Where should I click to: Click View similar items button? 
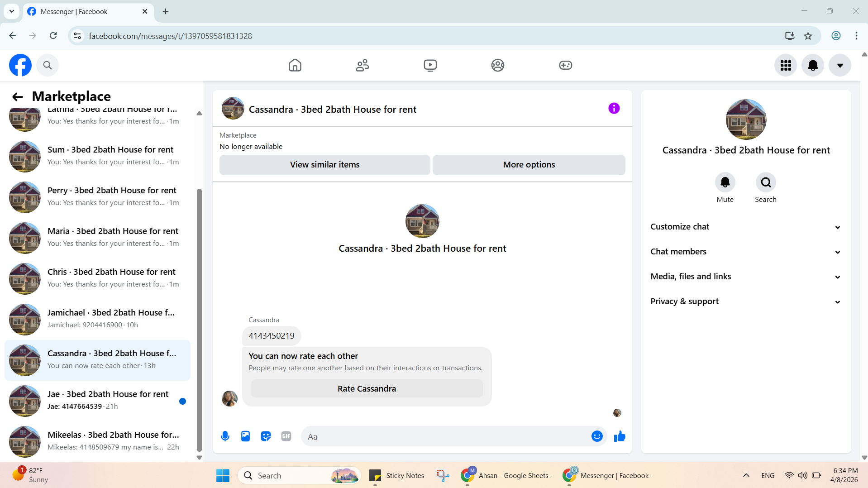(325, 165)
